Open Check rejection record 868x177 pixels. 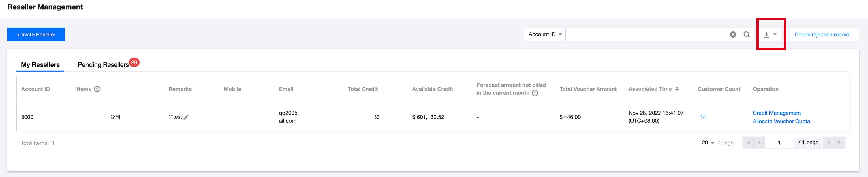(822, 34)
